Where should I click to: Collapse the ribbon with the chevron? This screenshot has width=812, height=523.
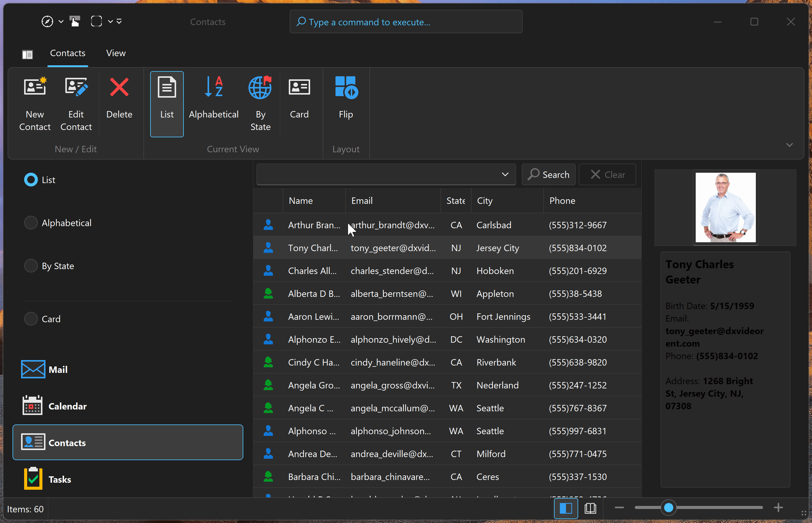coord(789,145)
